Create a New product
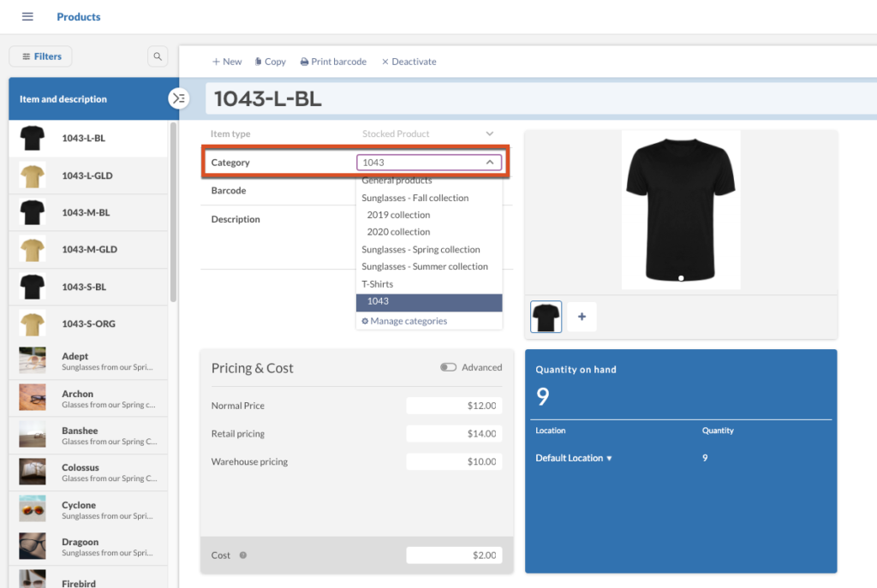The height and width of the screenshot is (588, 877). point(227,62)
